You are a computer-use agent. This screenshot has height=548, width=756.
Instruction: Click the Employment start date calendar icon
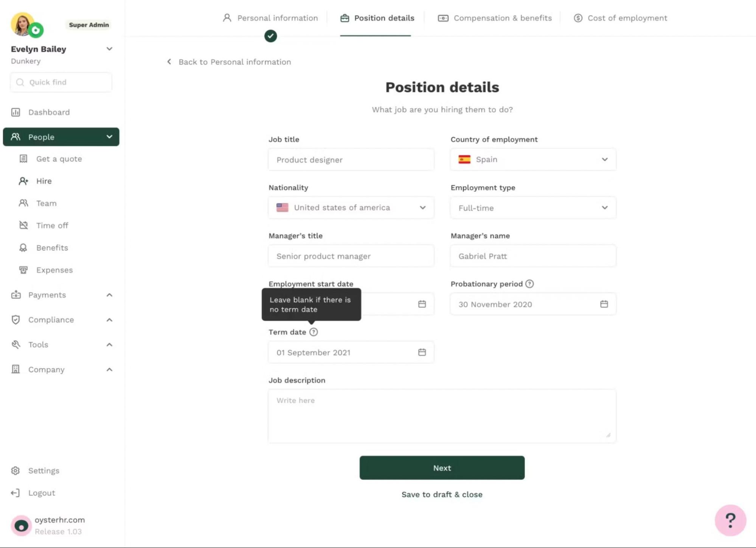click(x=422, y=304)
